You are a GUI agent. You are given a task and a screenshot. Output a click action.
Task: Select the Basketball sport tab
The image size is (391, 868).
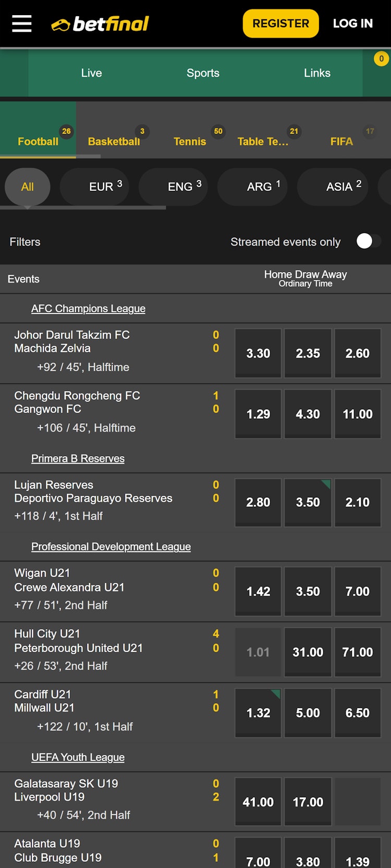click(x=114, y=141)
